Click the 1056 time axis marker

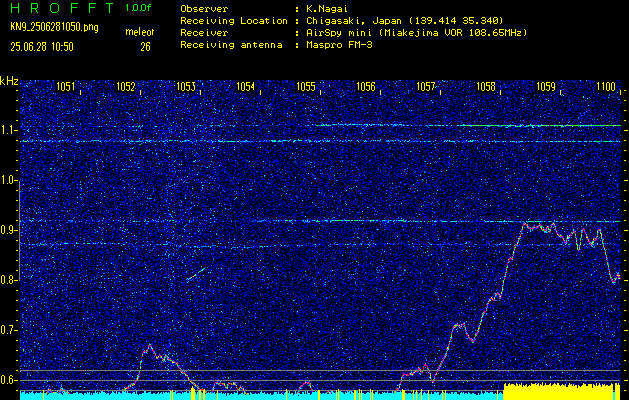coord(366,86)
